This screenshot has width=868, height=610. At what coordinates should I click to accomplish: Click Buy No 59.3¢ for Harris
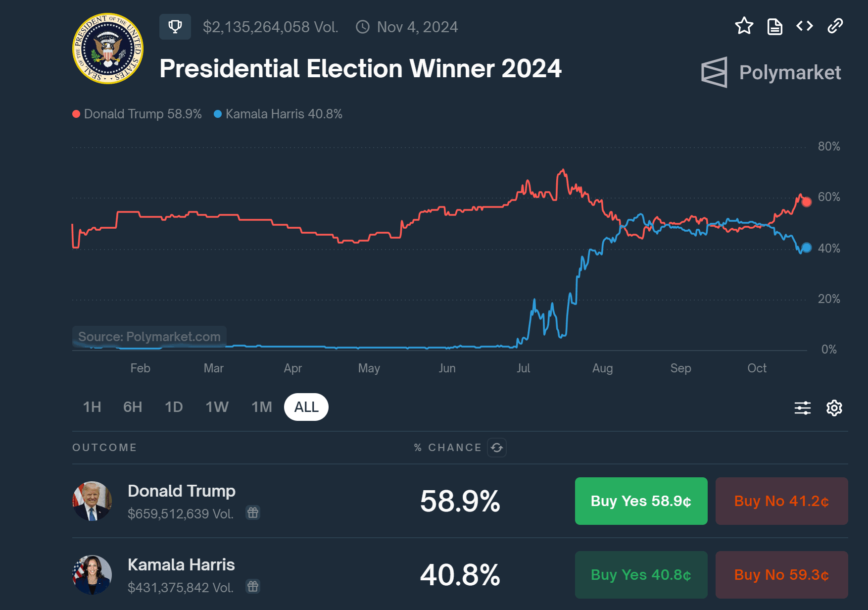pyautogui.click(x=781, y=575)
